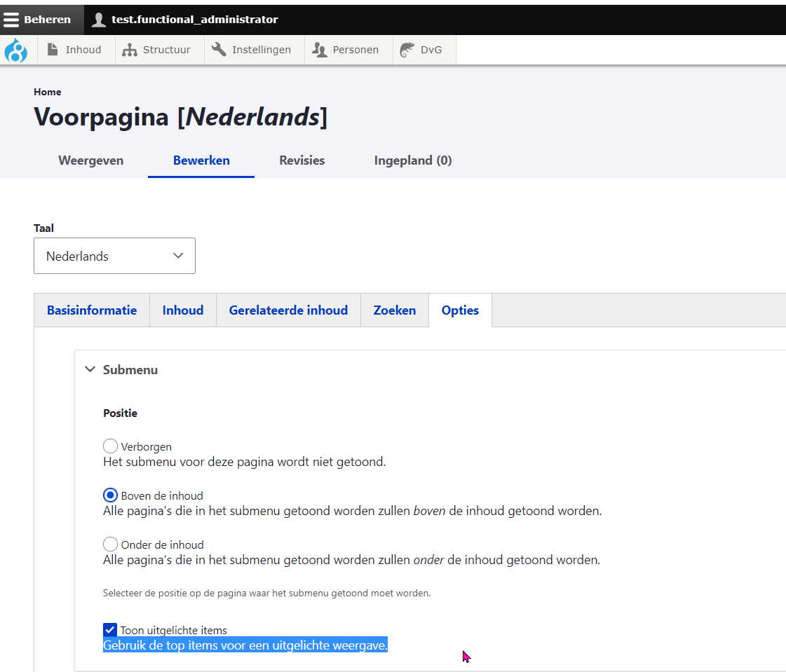Open Personen in the admin toolbar

[x=348, y=50]
